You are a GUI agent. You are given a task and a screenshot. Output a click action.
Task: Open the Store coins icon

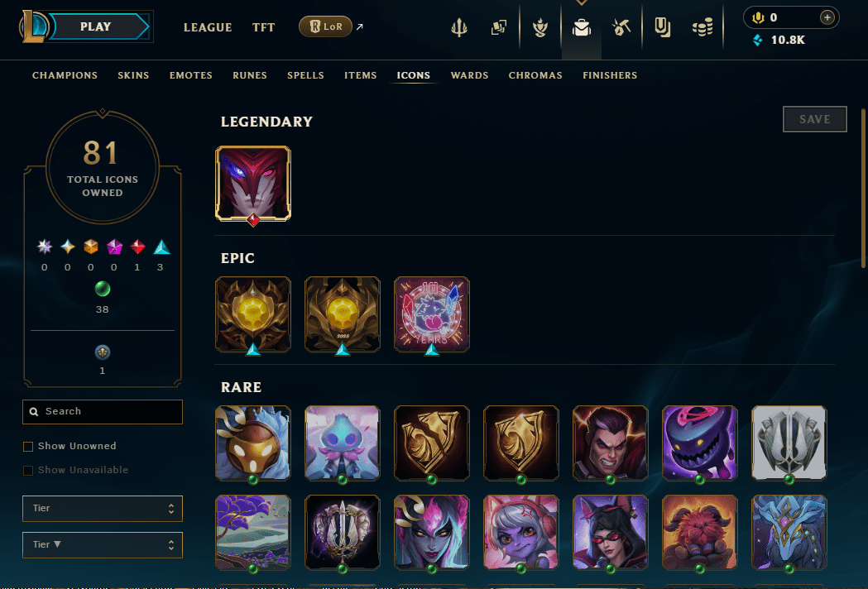[x=703, y=27]
